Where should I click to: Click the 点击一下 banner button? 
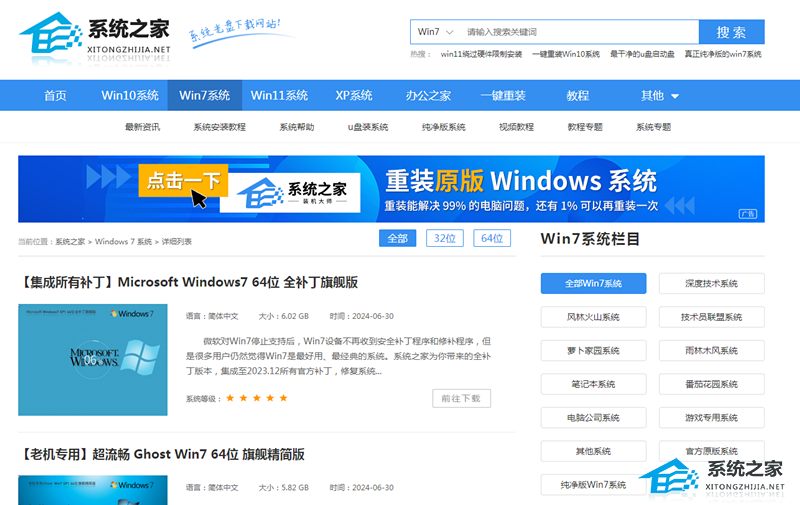[183, 181]
